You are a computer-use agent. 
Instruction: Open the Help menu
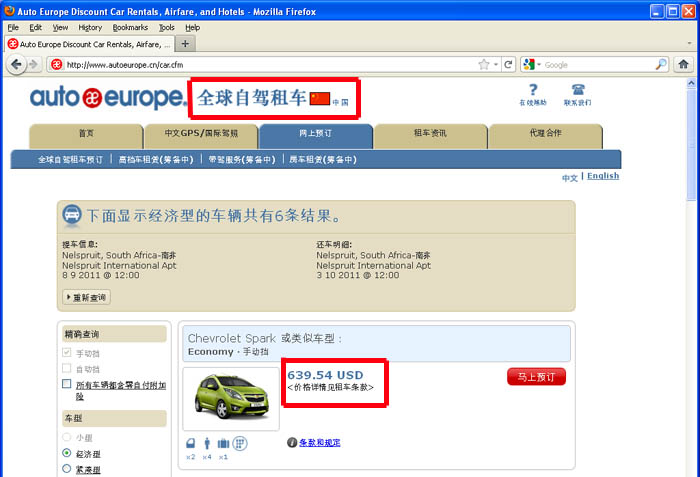point(192,27)
